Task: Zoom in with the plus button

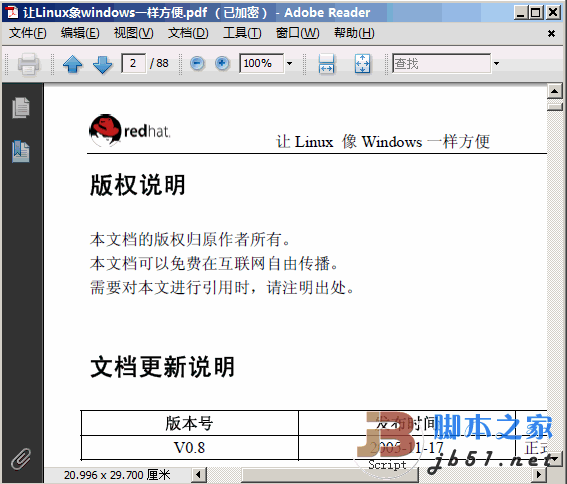Action: [x=222, y=64]
